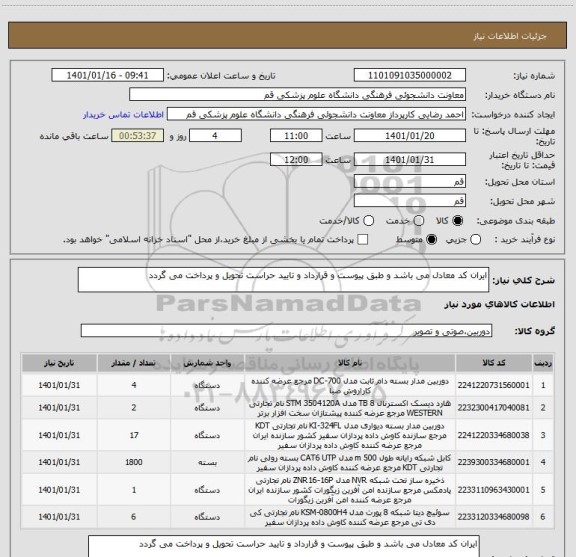
Task: Click the buyer organization name field
Action: click(298, 95)
